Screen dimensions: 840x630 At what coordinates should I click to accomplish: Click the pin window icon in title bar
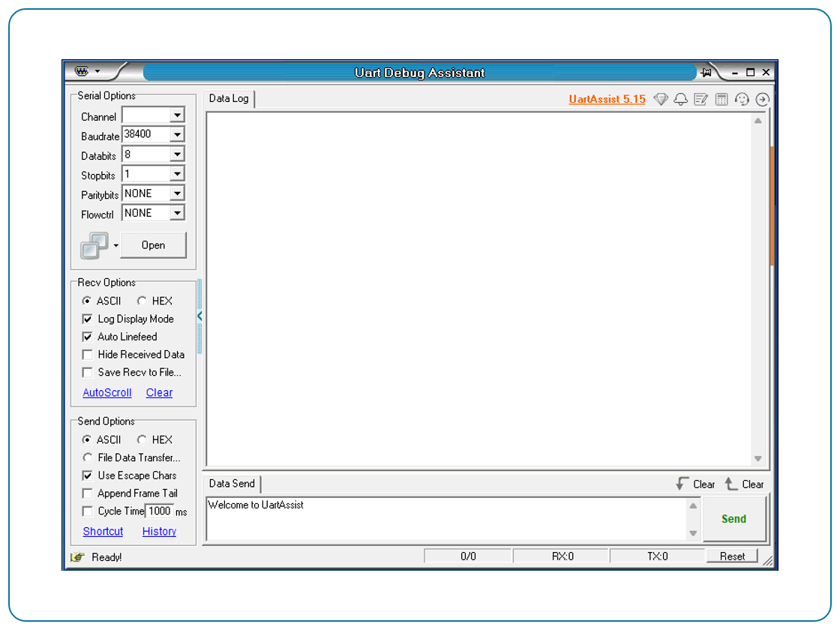click(x=706, y=72)
